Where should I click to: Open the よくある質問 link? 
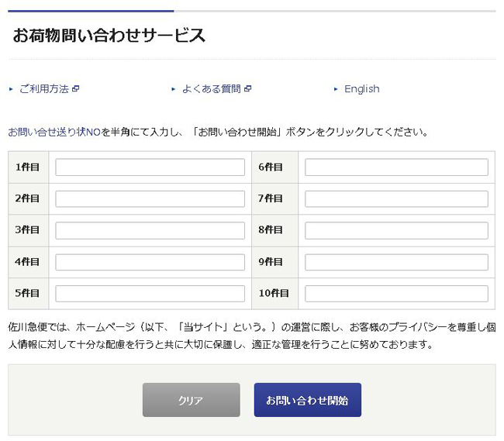pos(211,89)
